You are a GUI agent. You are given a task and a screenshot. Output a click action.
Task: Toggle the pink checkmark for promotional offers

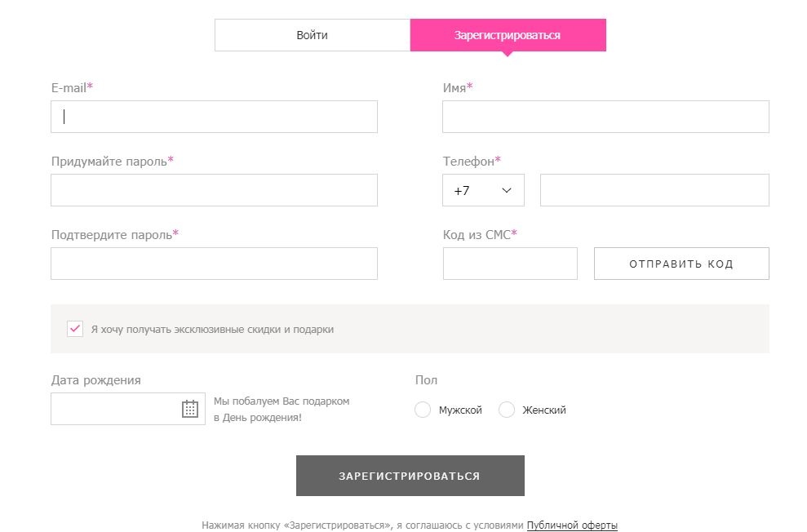pos(74,328)
